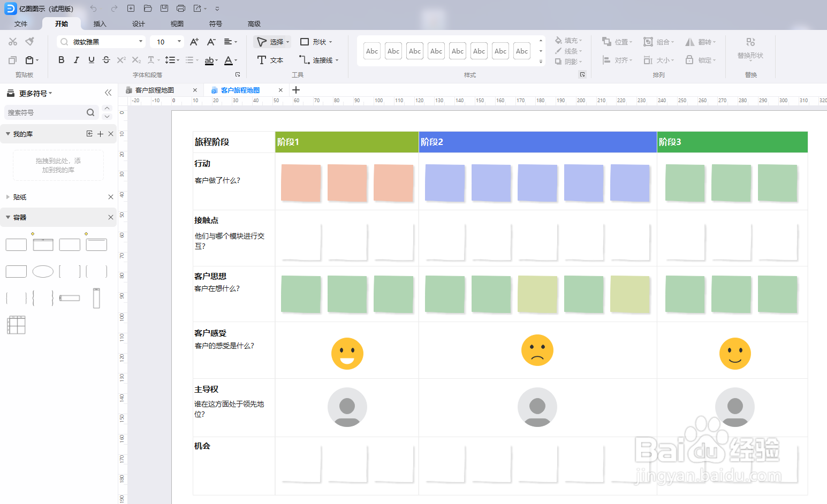
Task: Collapse the 容器 container section
Action: [8, 217]
